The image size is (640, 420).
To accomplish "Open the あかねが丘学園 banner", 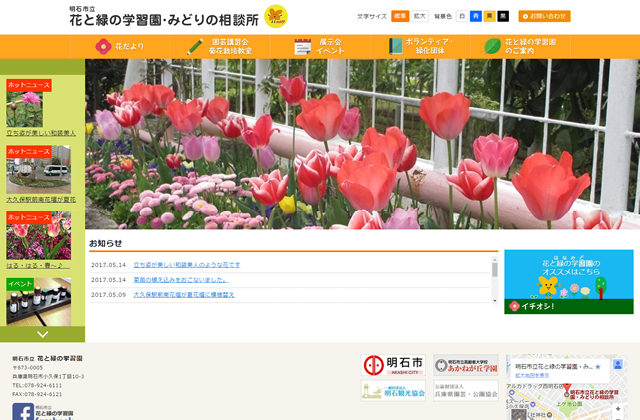I will (466, 365).
